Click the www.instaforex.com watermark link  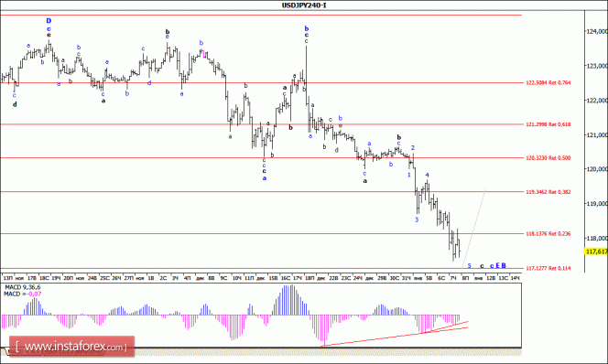[x=71, y=347]
